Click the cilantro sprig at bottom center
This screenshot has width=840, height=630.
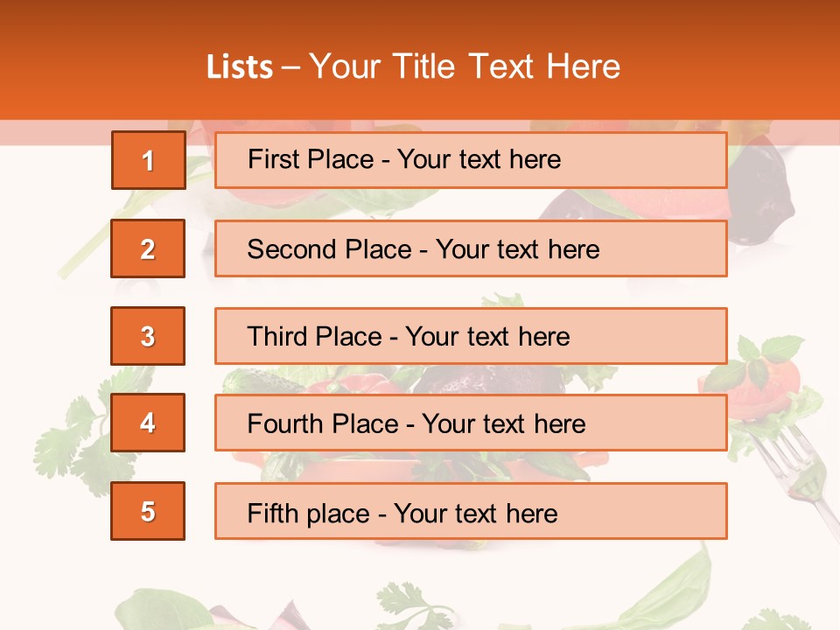[411, 604]
